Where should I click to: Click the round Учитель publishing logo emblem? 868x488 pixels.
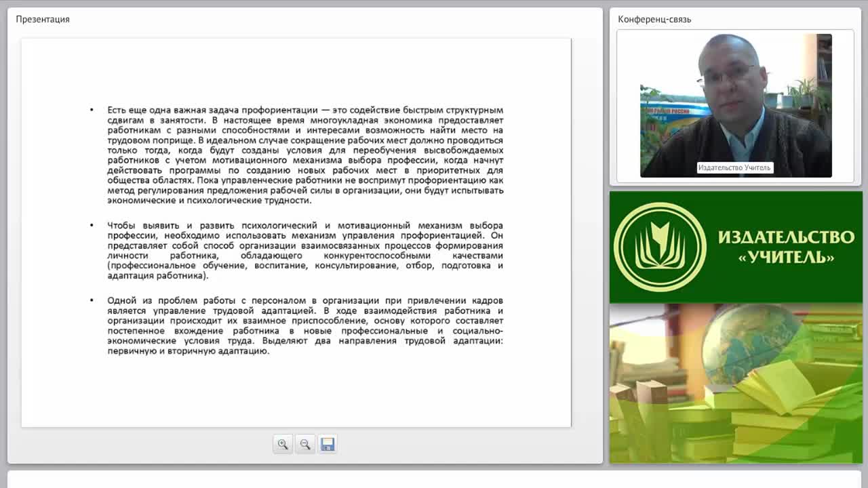coord(660,247)
